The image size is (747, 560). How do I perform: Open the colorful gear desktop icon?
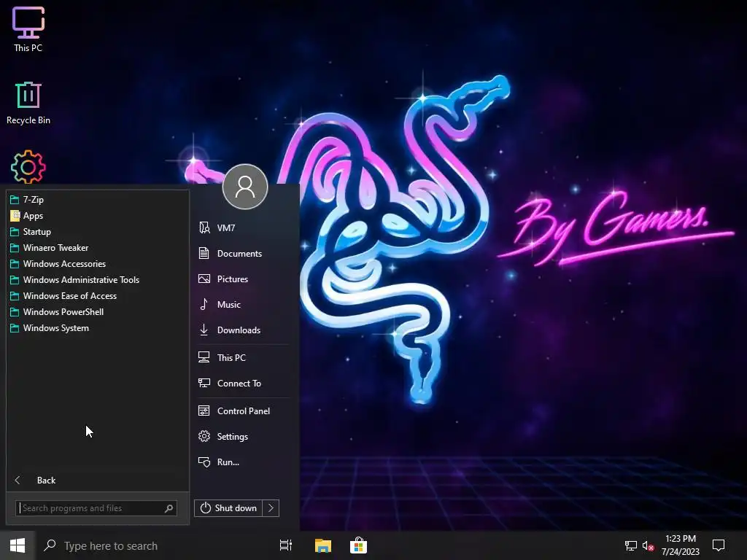pos(28,167)
